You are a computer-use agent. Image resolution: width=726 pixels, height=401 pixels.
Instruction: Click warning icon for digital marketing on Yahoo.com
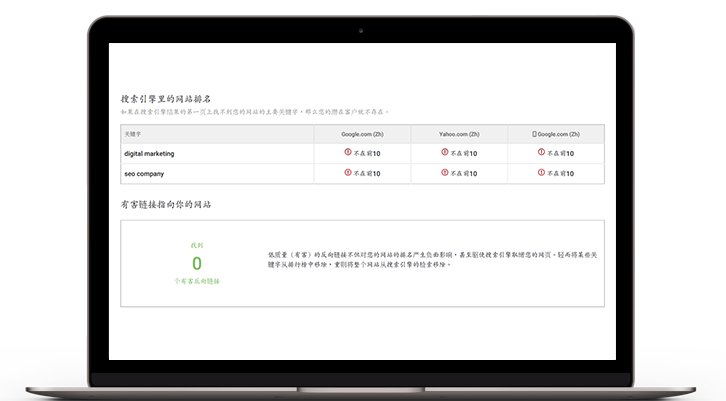444,153
